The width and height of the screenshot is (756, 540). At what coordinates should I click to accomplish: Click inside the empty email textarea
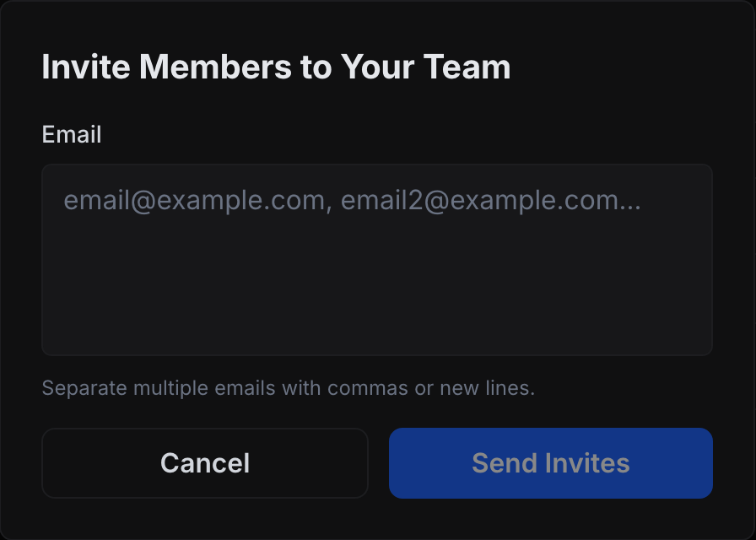pyautogui.click(x=377, y=278)
